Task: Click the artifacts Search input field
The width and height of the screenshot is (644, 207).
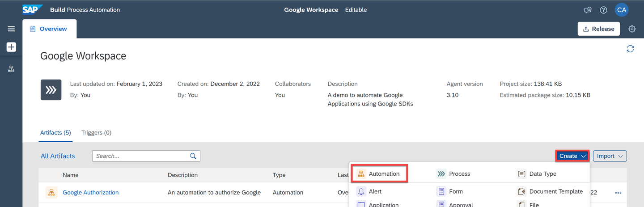Action: pos(146,156)
